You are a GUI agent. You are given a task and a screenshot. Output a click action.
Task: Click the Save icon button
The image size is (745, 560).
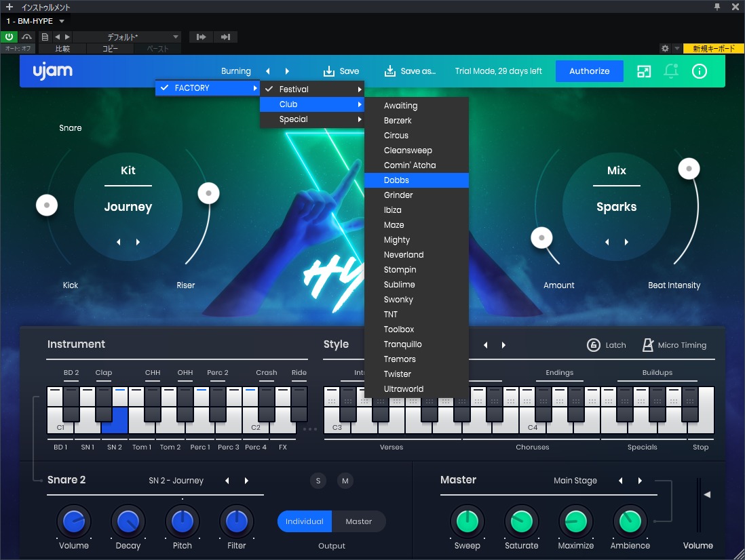click(x=329, y=71)
